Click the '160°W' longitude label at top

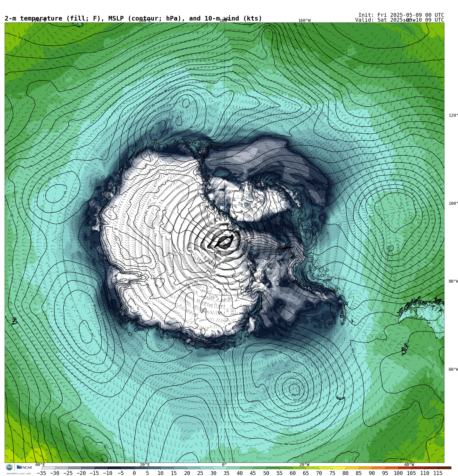click(304, 20)
